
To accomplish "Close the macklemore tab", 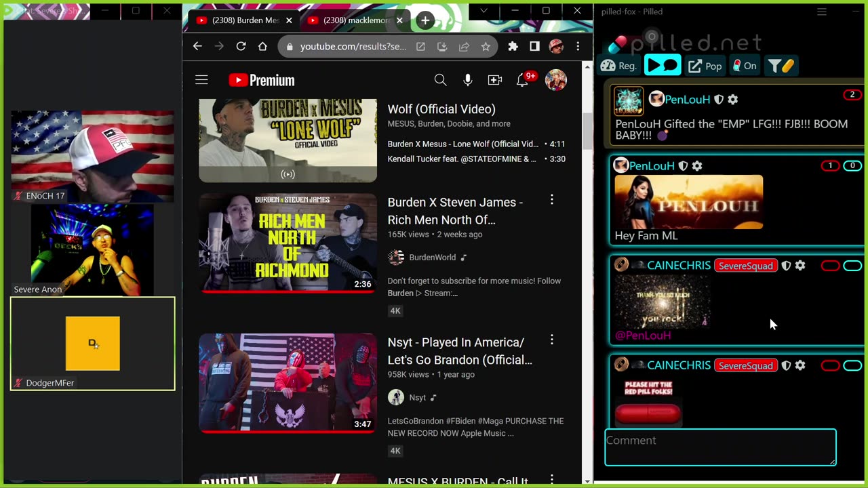I will (399, 20).
